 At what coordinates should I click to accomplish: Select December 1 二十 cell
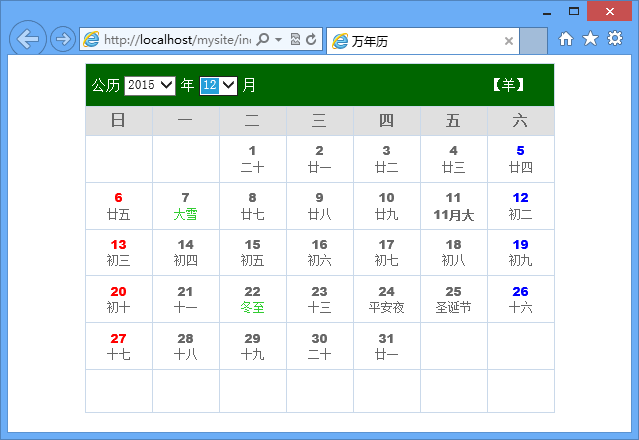253,159
